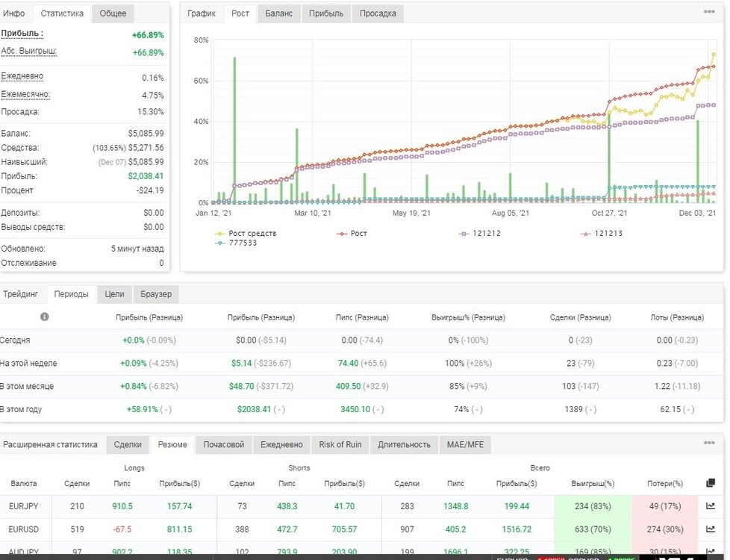Viewport: 730px width, 560px height.
Task: Click the 3450.10 yearly pips value
Action: tap(355, 409)
